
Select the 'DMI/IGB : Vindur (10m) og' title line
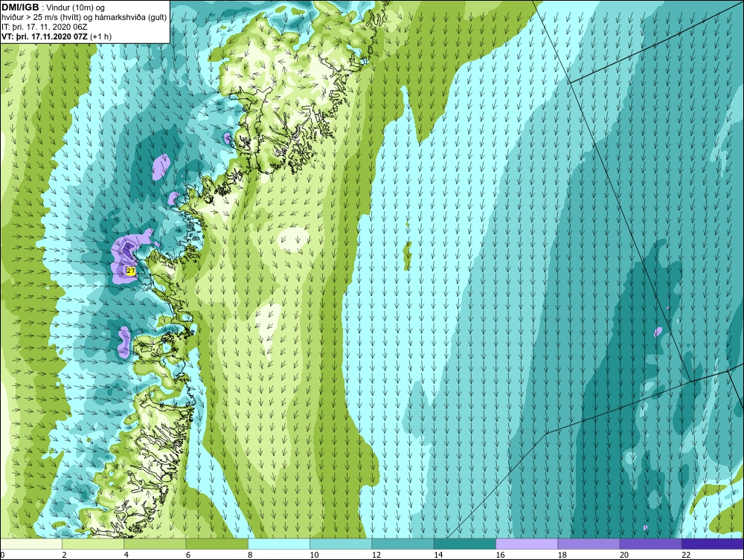(54, 7)
